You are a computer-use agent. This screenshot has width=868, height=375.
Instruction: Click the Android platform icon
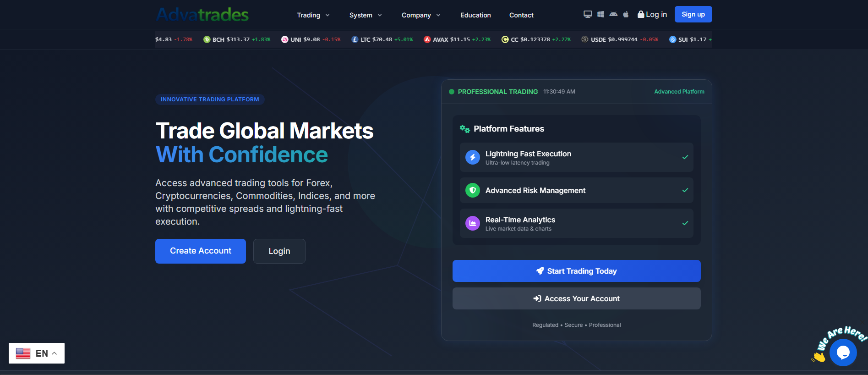[613, 14]
